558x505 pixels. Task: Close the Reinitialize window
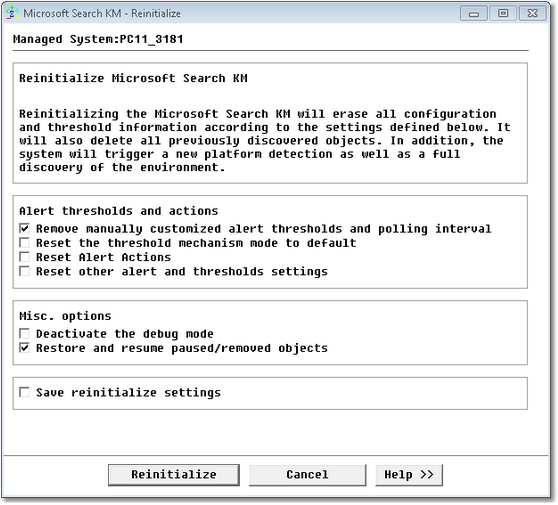[x=532, y=14]
